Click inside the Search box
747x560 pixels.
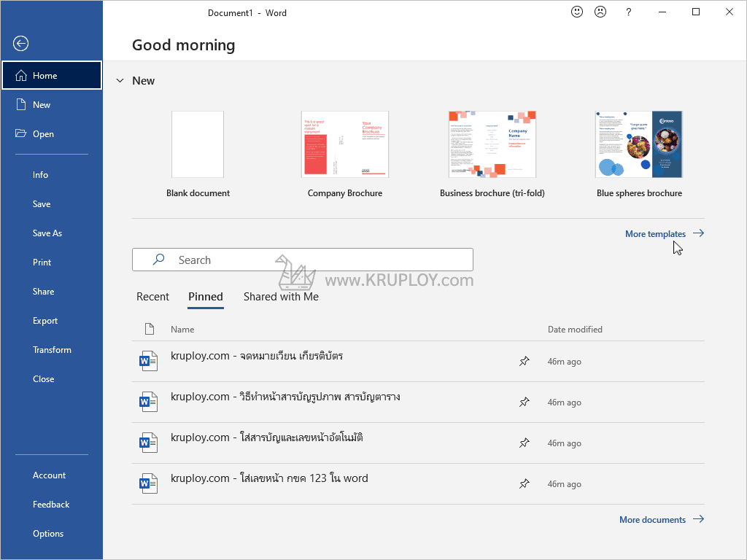click(x=303, y=260)
